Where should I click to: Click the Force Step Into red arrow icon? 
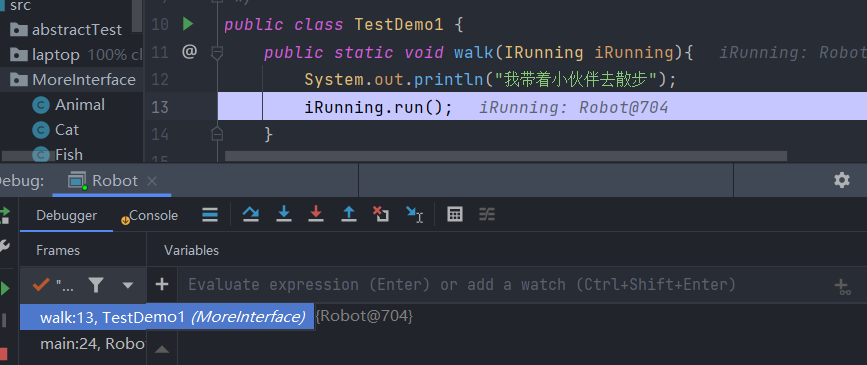pyautogui.click(x=316, y=214)
